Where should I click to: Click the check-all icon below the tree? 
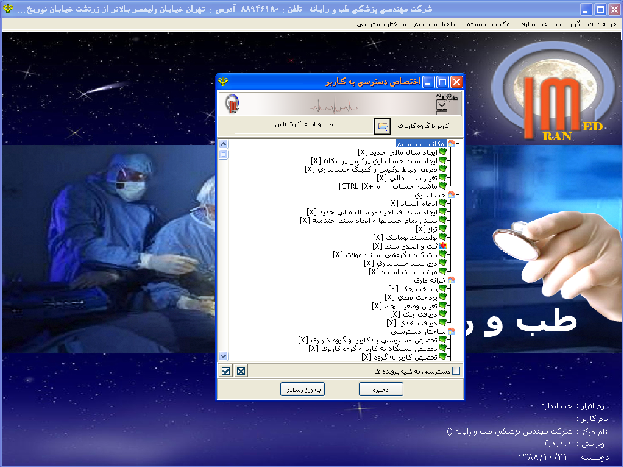click(226, 371)
